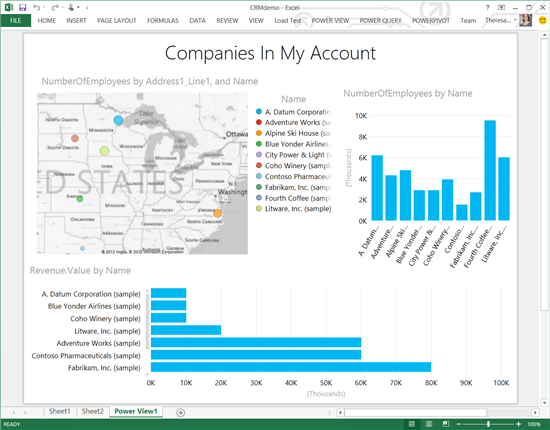
Task: Click the NumberOfEmployees by Name chart title
Action: [408, 93]
